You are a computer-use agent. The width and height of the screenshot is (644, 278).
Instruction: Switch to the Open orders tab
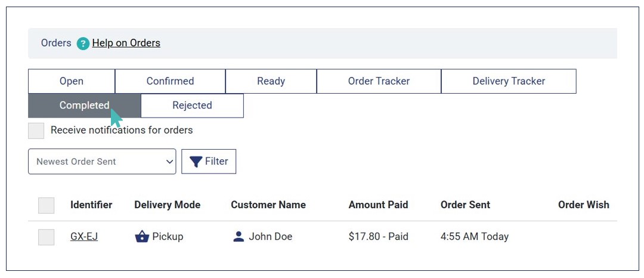coord(72,81)
